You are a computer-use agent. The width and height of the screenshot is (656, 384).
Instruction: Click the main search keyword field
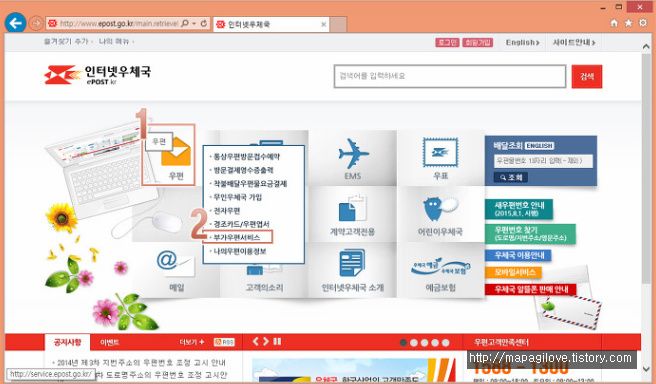[x=450, y=76]
